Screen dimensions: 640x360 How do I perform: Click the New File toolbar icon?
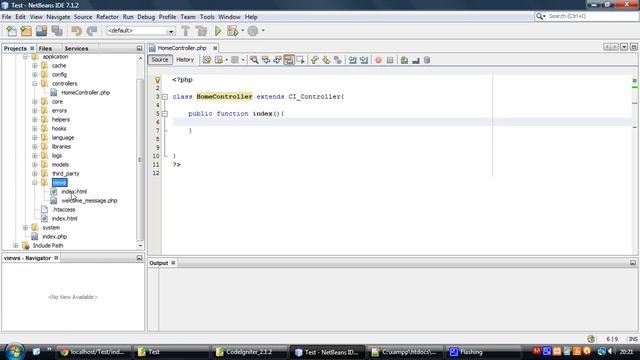coord(11,31)
